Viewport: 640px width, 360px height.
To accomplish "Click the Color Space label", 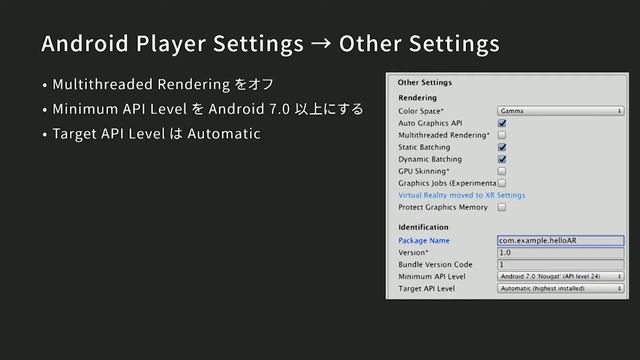I will 421,111.
